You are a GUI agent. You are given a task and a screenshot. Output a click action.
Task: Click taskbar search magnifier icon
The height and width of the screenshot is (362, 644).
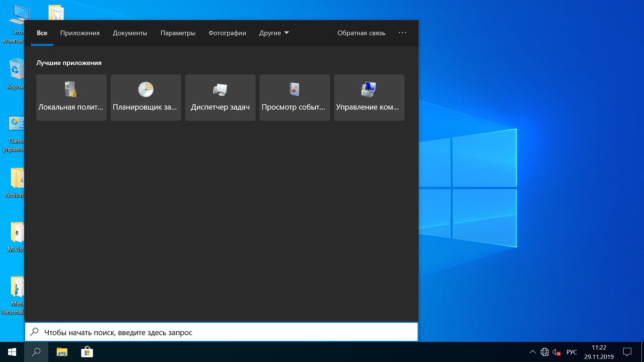36,352
